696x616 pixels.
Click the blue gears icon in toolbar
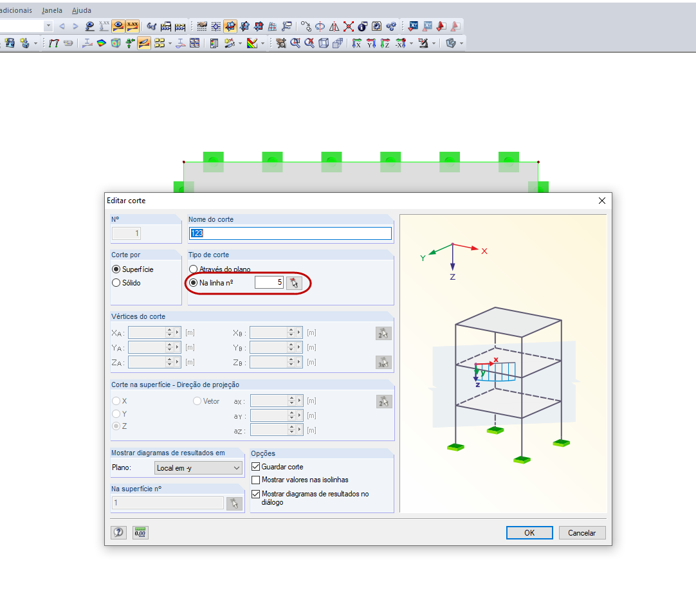[390, 26]
